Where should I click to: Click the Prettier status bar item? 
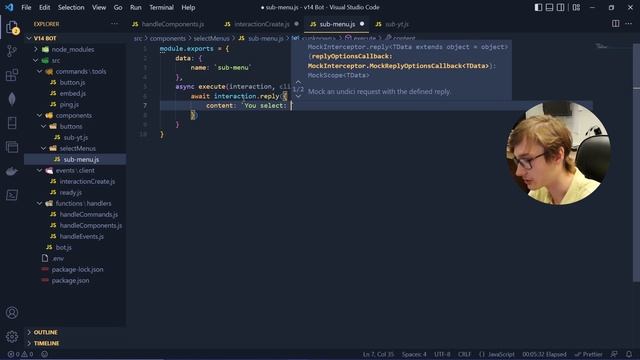pyautogui.click(x=588, y=354)
